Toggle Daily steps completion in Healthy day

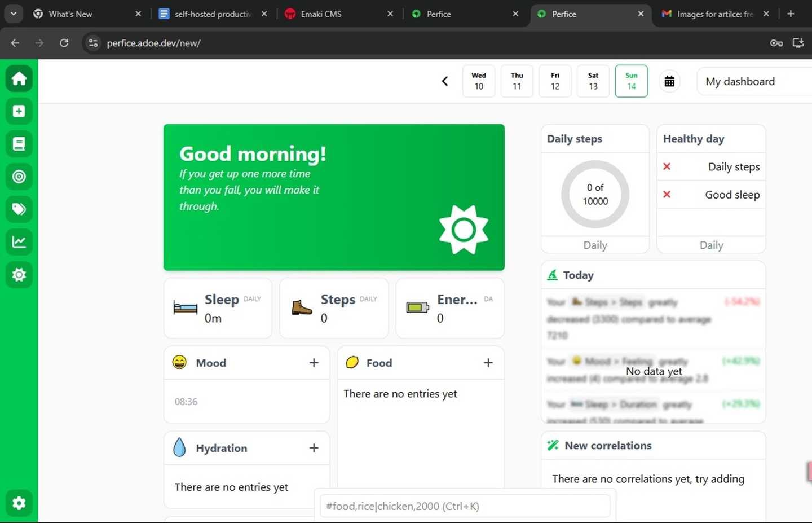point(667,166)
